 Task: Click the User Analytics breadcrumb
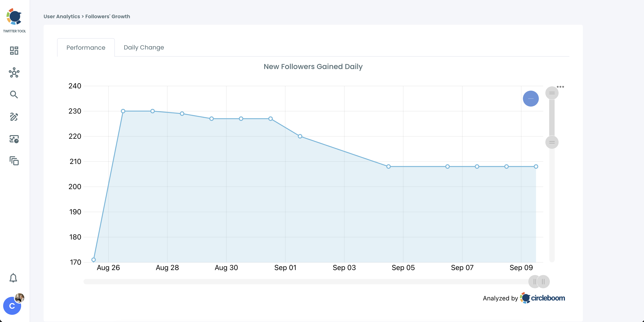(62, 16)
